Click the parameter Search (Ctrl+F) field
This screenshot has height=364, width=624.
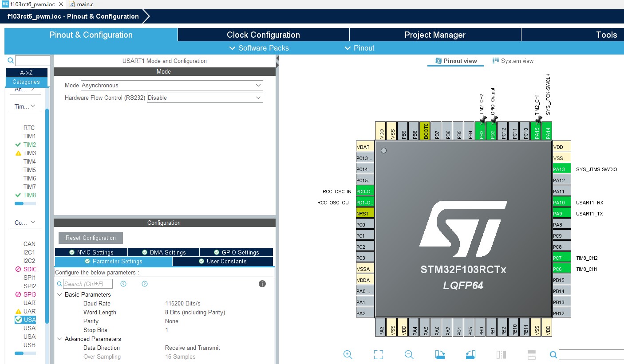(x=88, y=284)
